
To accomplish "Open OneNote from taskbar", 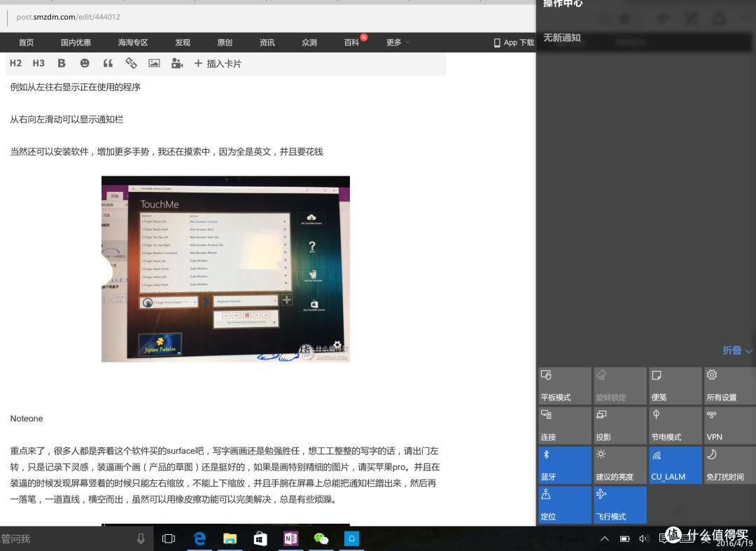I will tap(290, 538).
